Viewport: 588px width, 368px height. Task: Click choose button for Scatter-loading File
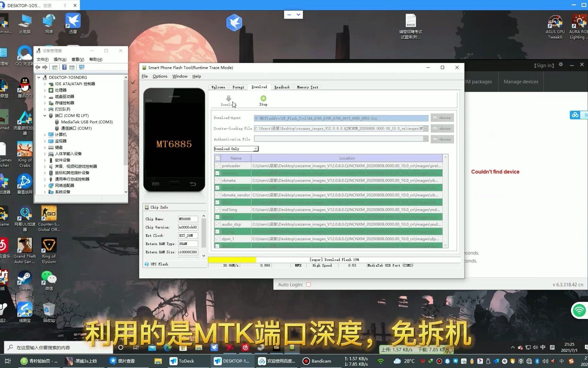(442, 128)
